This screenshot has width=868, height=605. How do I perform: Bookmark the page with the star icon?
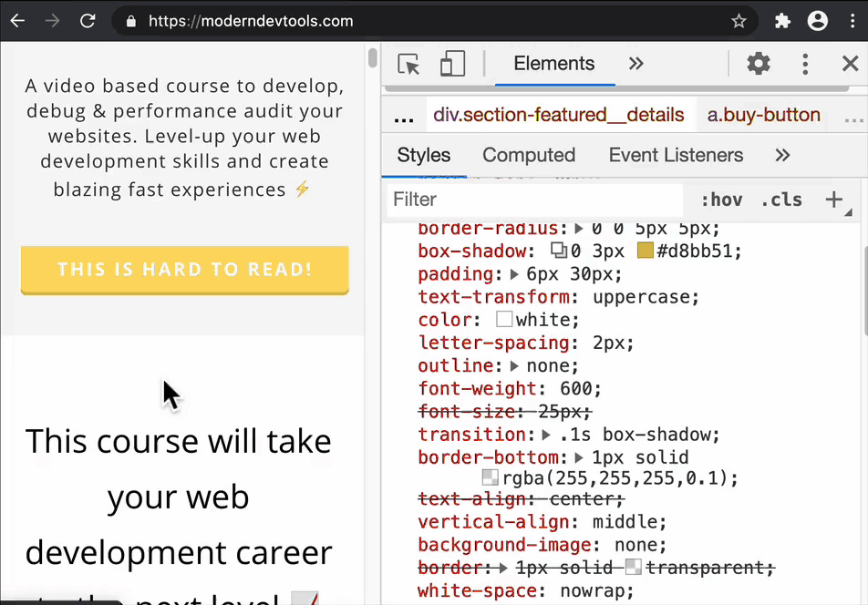(x=739, y=21)
